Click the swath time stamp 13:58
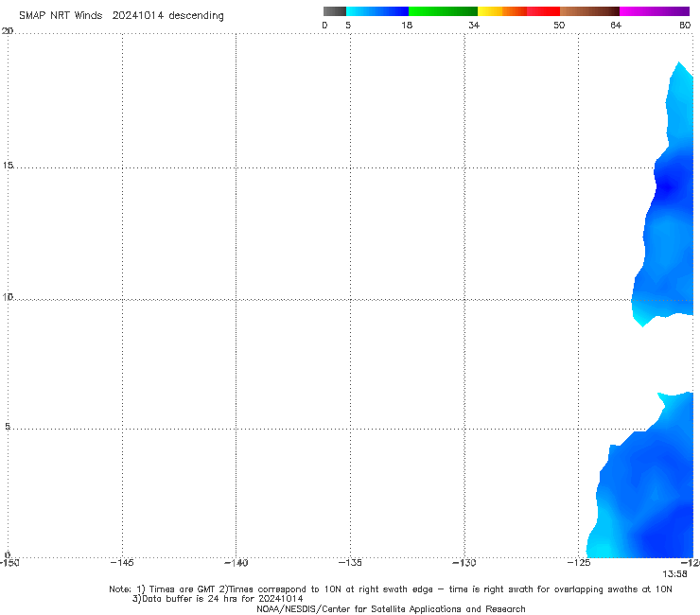The height and width of the screenshot is (615, 700). [x=674, y=574]
